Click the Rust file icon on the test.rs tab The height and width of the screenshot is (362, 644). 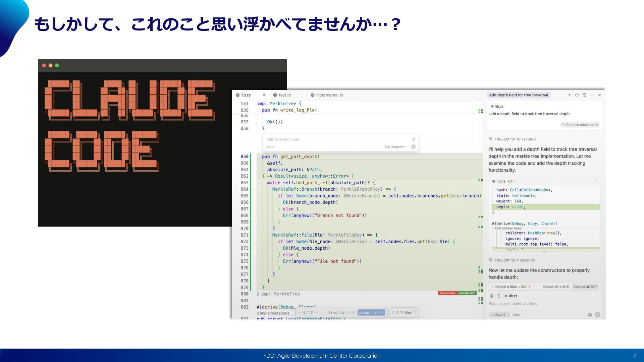coord(275,95)
